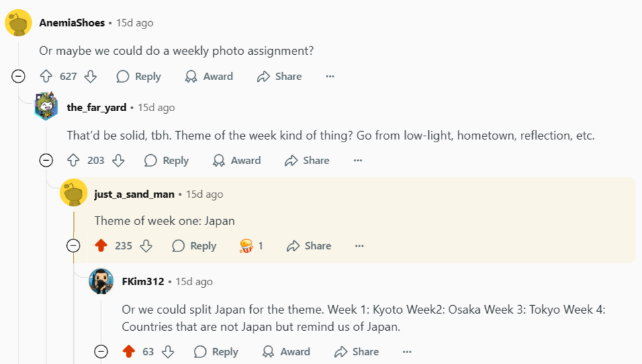Upvote the_far_yard's comment
The width and height of the screenshot is (642, 364).
click(73, 160)
